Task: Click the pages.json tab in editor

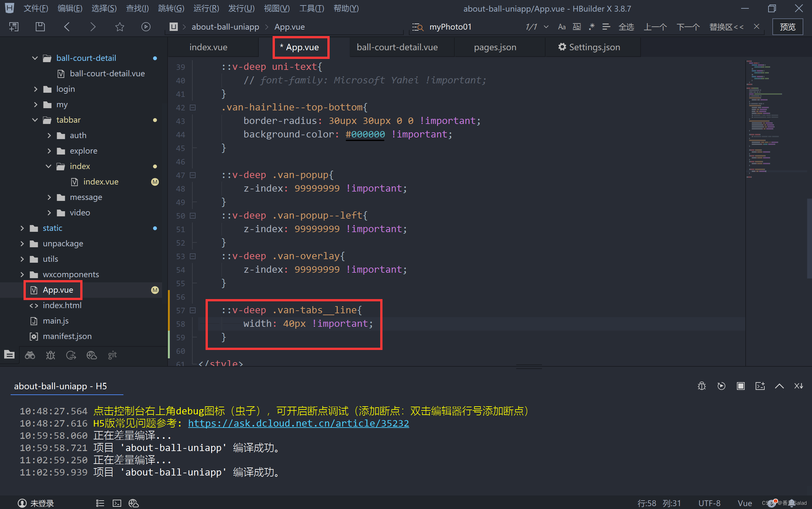Action: pyautogui.click(x=496, y=47)
